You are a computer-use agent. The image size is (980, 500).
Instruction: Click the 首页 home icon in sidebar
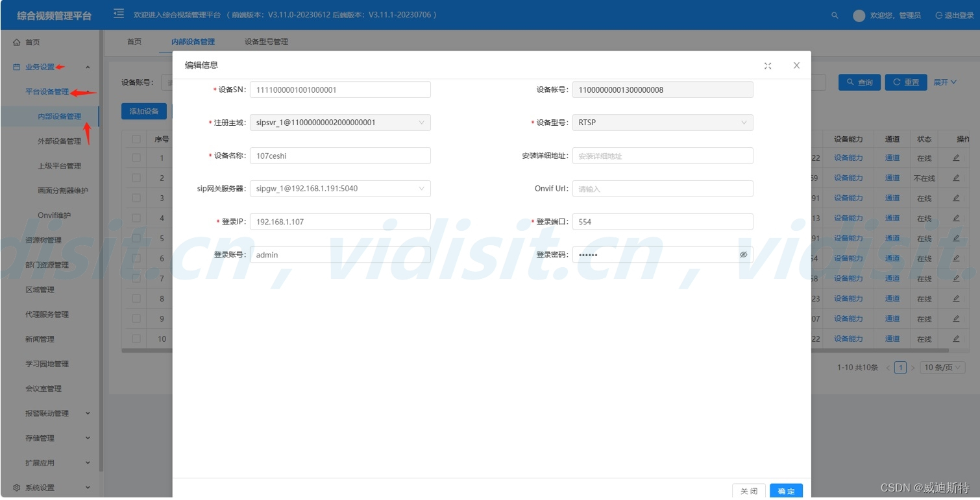tap(17, 42)
